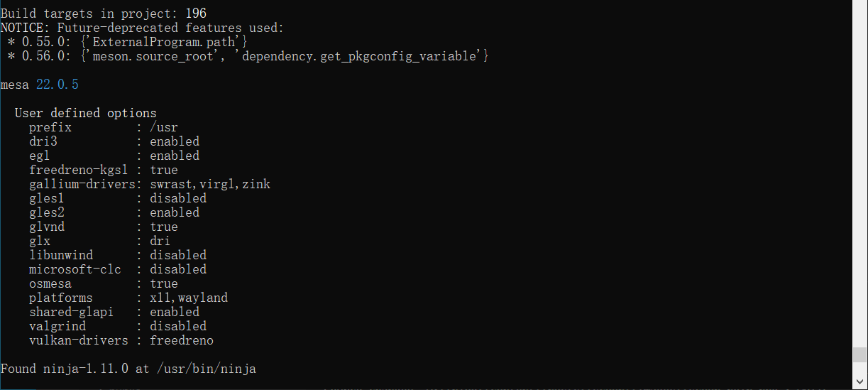Screen dimensions: 868x390
Task: Click the /usr prefix value
Action: [163, 127]
